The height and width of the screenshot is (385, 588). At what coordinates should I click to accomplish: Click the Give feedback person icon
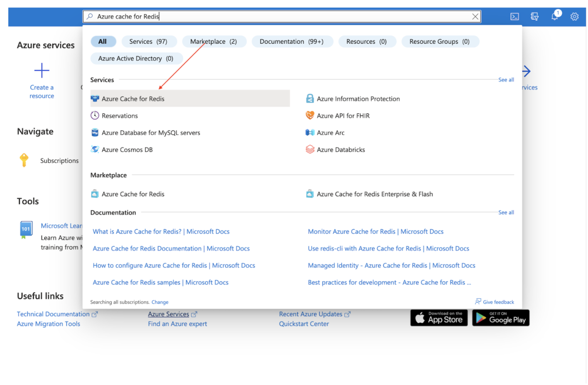tap(478, 301)
